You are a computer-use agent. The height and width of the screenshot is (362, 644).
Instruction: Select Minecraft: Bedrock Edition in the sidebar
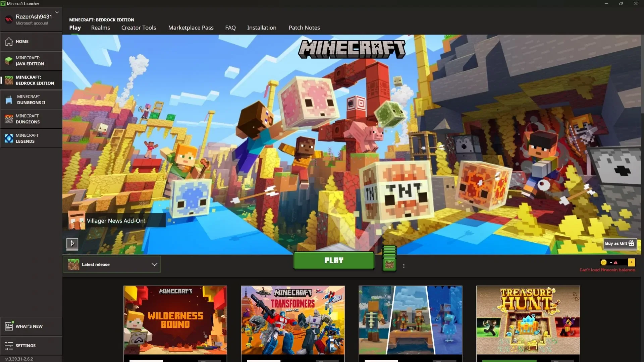click(x=31, y=80)
